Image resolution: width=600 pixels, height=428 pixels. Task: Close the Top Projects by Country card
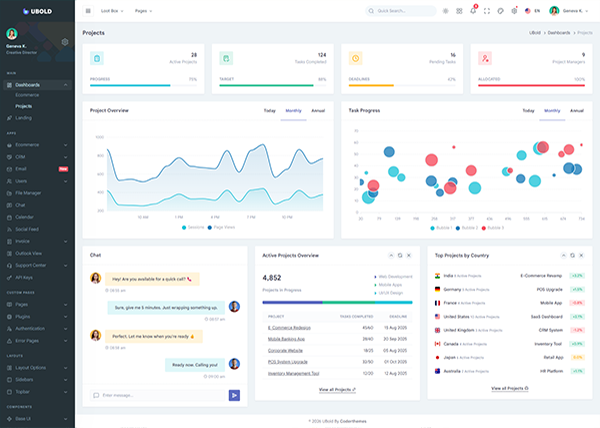point(582,255)
